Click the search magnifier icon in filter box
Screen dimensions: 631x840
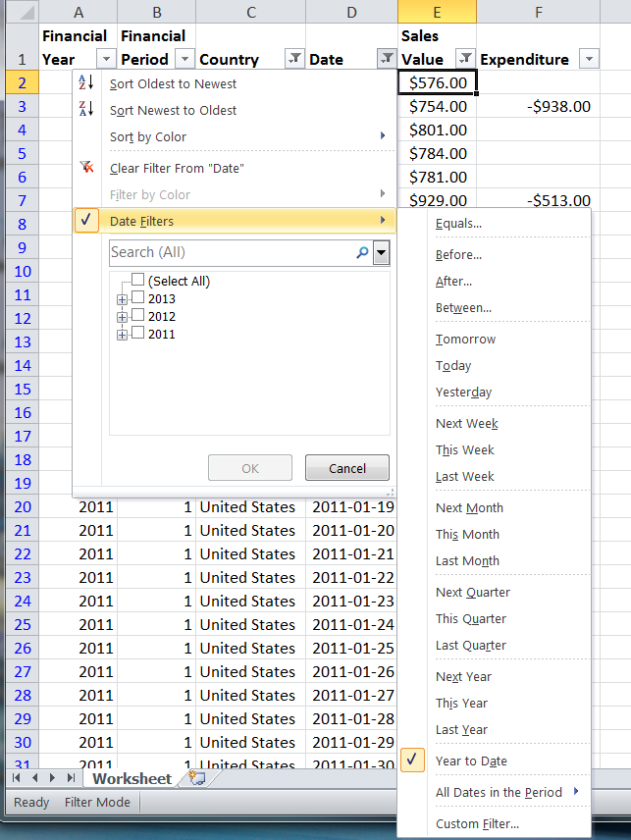362,253
